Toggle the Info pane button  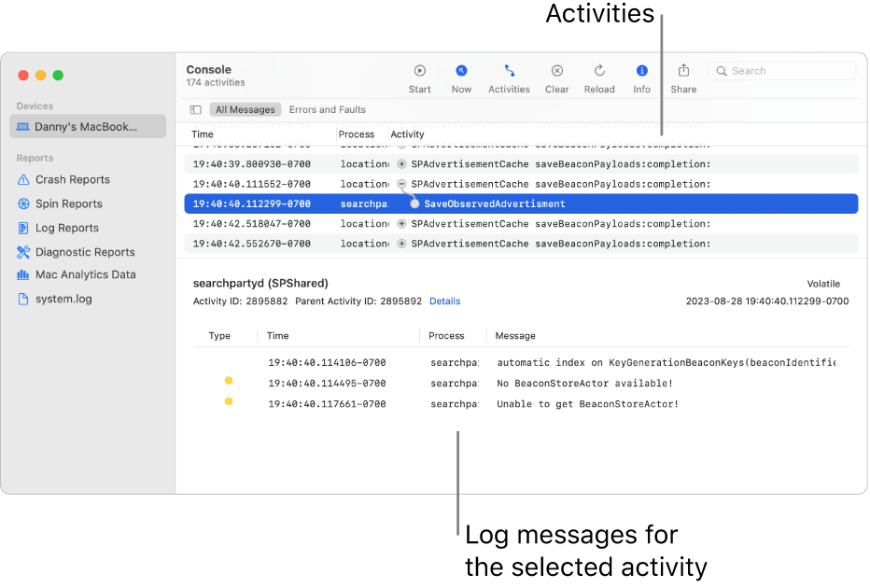641,71
